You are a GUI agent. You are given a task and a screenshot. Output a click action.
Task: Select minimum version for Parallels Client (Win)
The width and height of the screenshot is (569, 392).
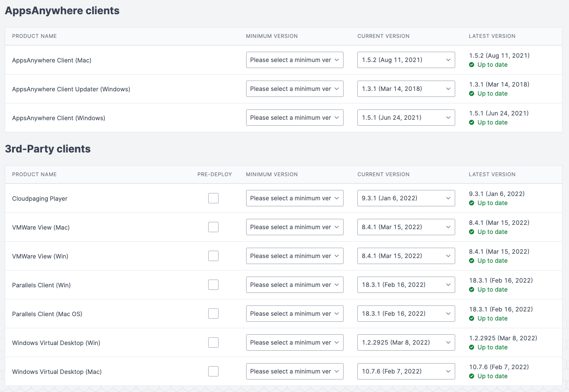pyautogui.click(x=294, y=285)
